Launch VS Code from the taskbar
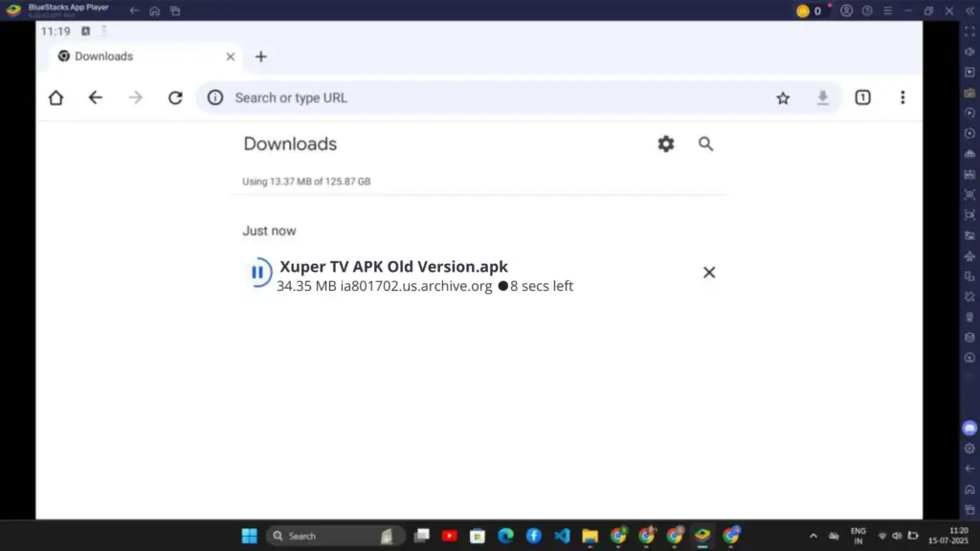Image resolution: width=980 pixels, height=551 pixels. tap(562, 536)
